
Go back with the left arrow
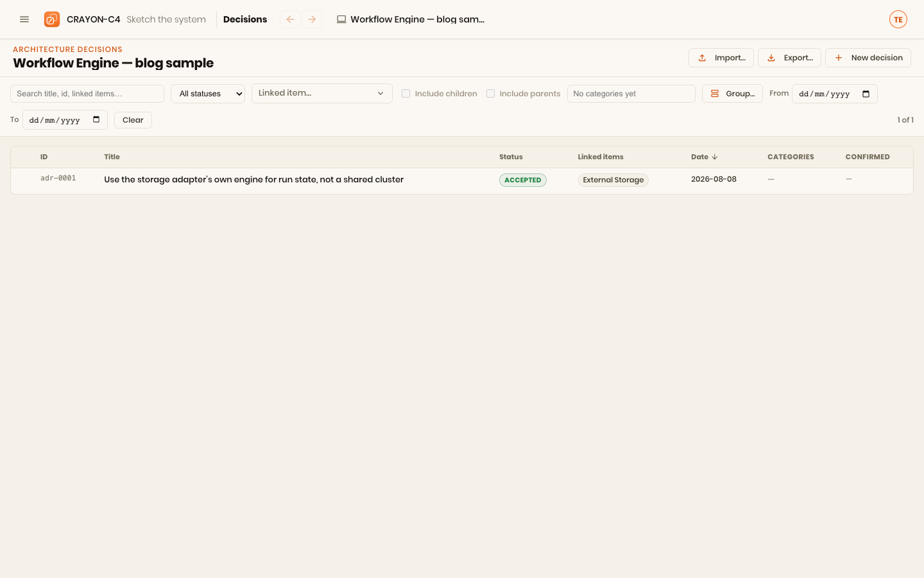(290, 19)
